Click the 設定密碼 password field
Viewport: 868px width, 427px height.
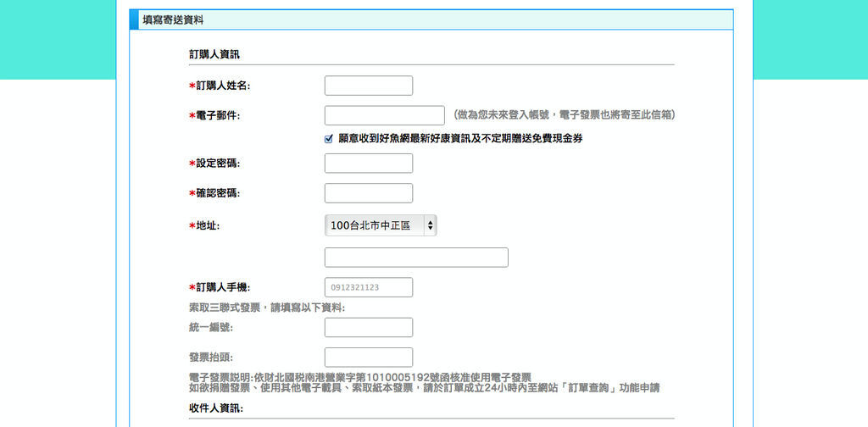tap(368, 164)
